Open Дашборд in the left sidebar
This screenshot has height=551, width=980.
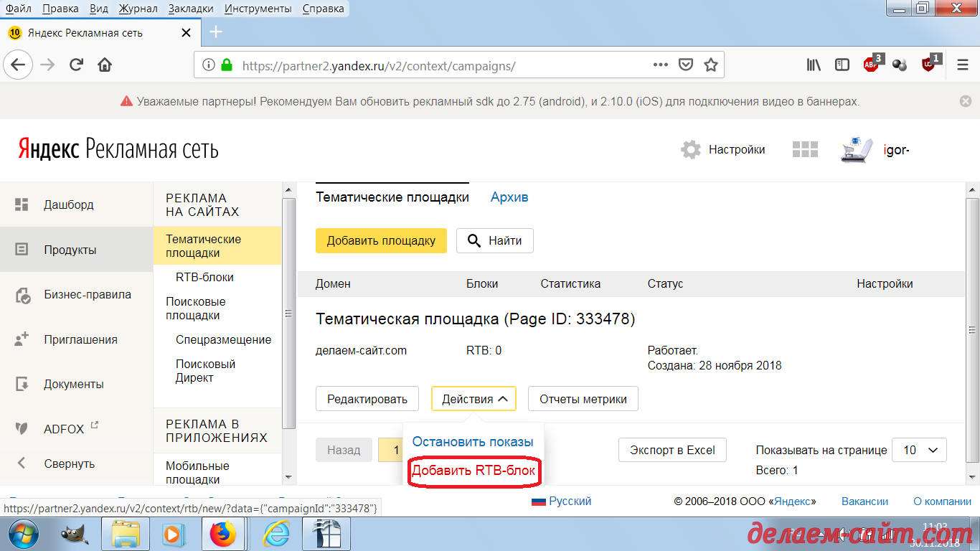[x=68, y=204]
